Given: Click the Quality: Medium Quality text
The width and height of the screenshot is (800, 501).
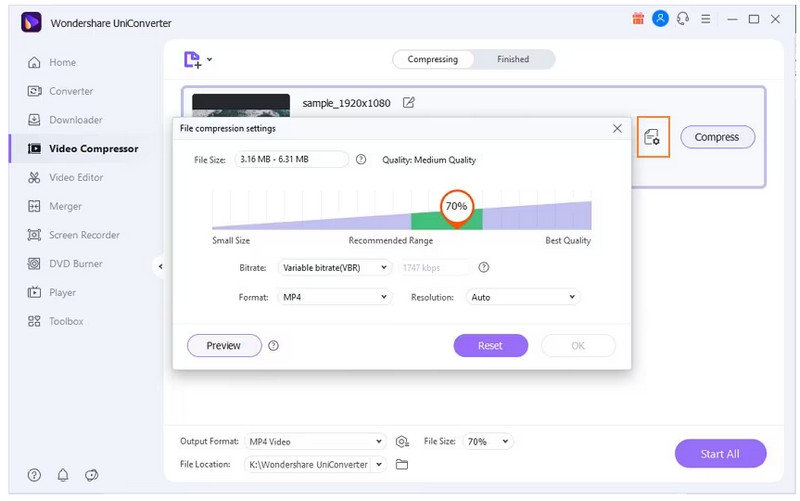Looking at the screenshot, I should 429,160.
